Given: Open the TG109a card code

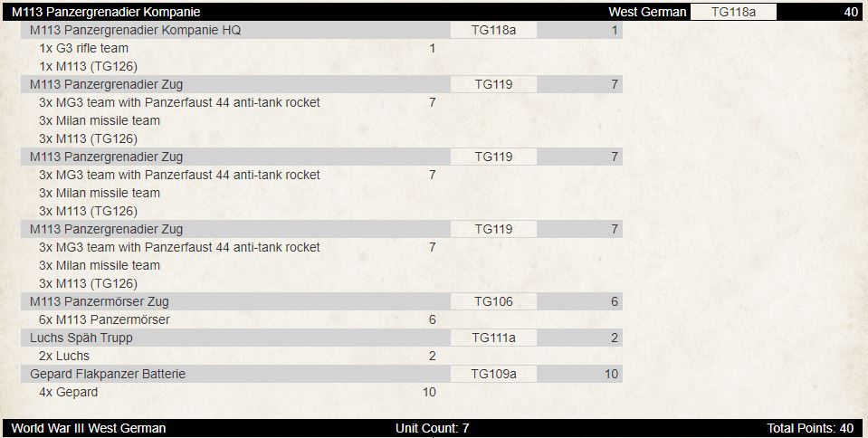Looking at the screenshot, I should point(493,374).
